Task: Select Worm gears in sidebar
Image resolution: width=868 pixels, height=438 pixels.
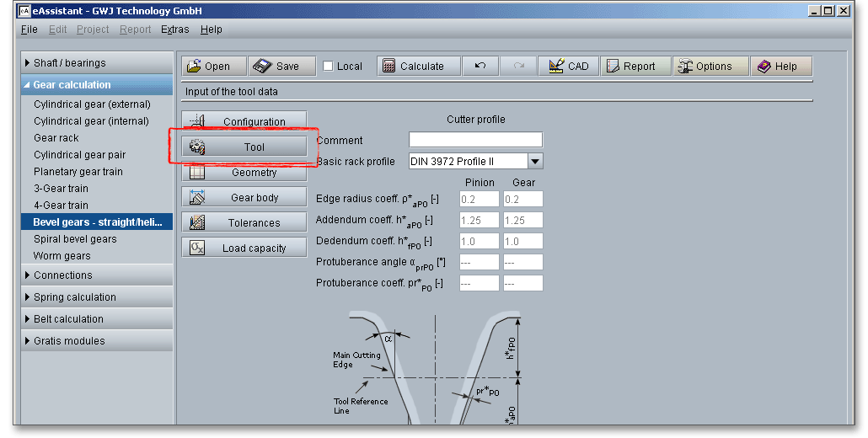Action: click(62, 256)
